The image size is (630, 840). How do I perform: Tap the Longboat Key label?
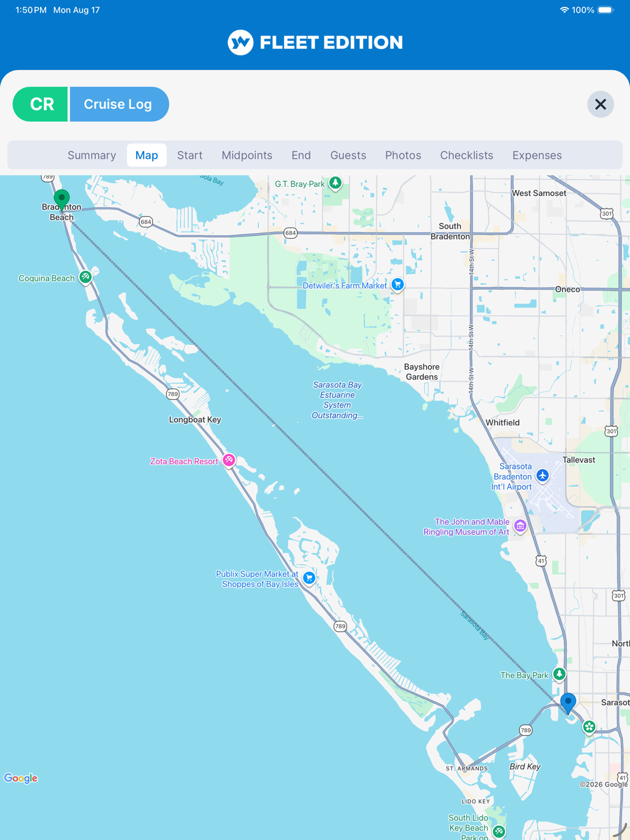pos(195,419)
